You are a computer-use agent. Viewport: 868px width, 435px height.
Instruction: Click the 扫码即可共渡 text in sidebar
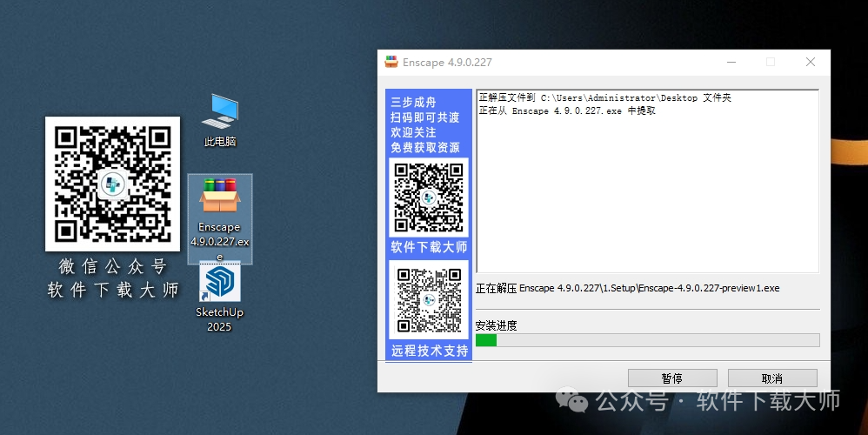(425, 117)
